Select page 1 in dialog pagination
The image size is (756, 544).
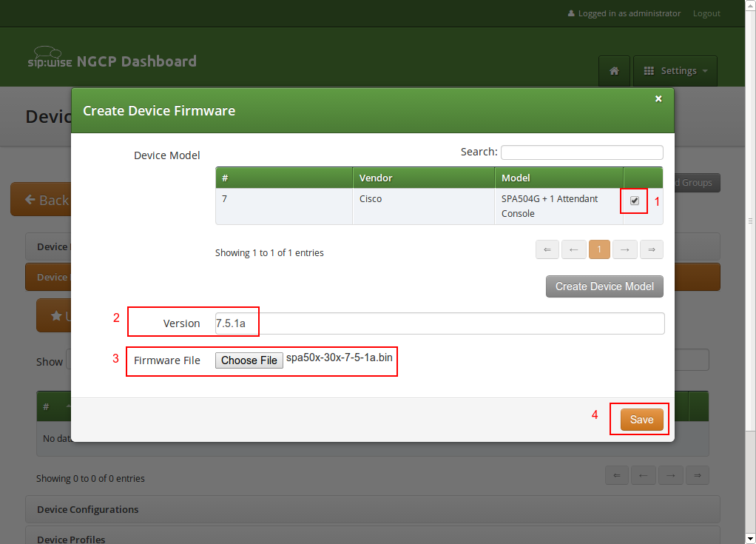(599, 249)
